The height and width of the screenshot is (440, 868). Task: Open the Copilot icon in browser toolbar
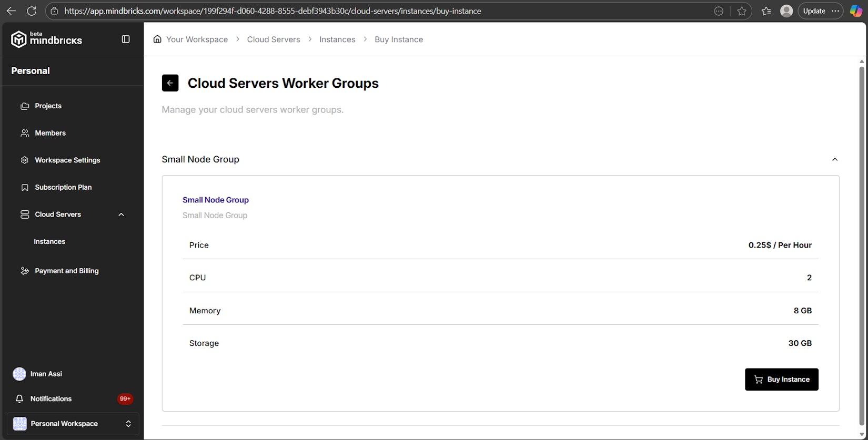click(856, 11)
